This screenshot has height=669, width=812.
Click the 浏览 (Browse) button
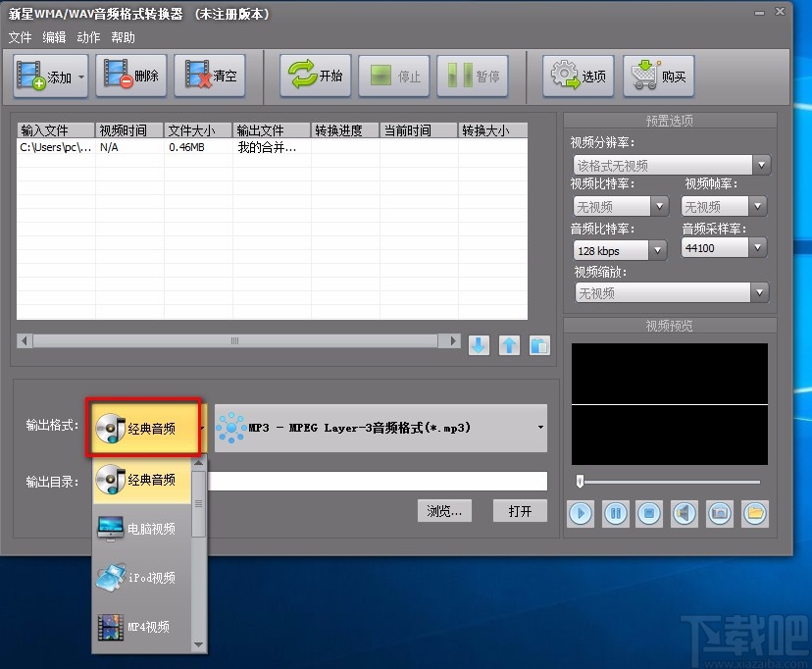click(x=444, y=510)
